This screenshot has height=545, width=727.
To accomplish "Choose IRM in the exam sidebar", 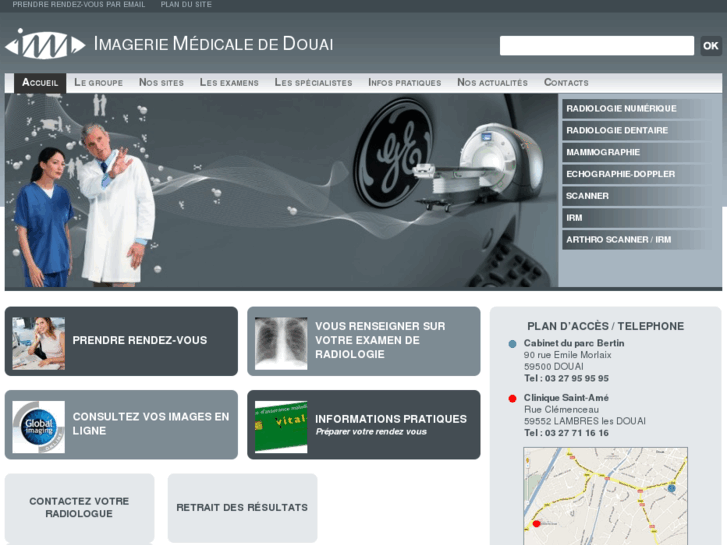I will [574, 218].
